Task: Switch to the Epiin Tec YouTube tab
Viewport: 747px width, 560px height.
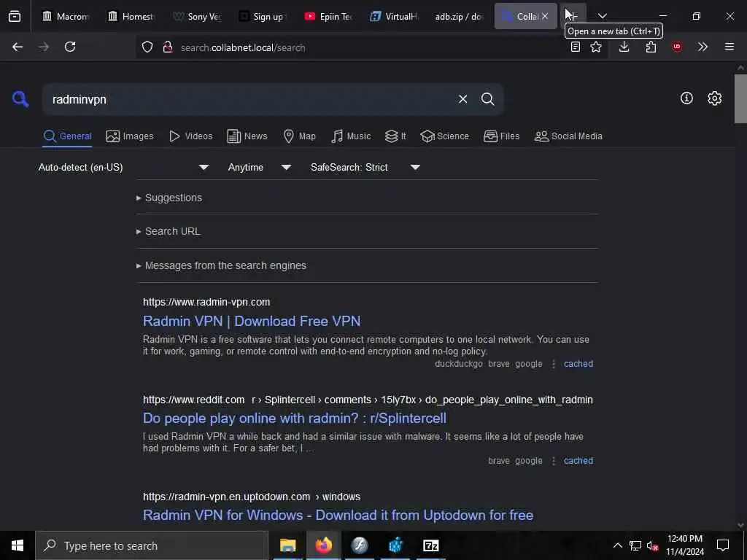Action: click(x=328, y=16)
